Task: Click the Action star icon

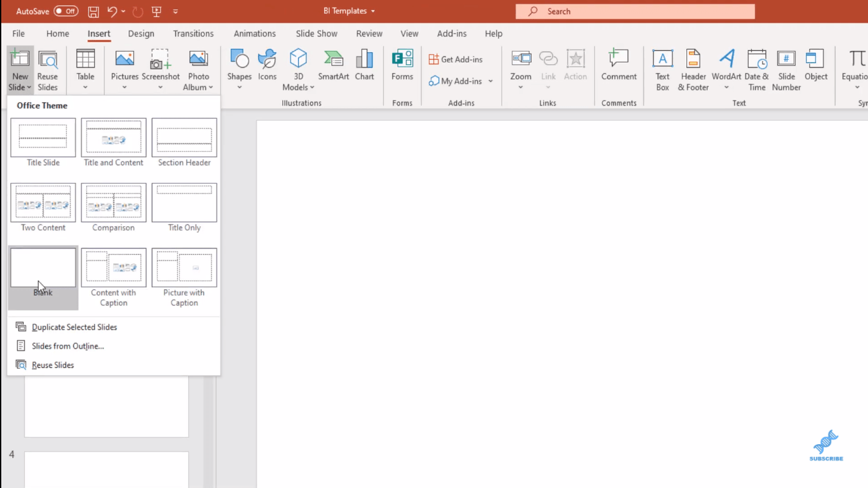Action: point(576,59)
